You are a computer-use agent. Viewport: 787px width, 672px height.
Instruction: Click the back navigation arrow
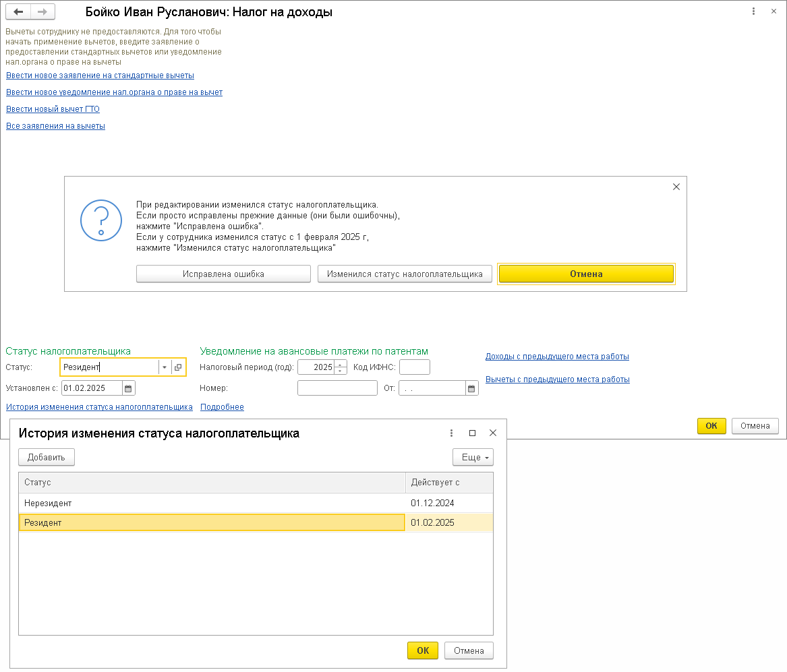coord(19,12)
